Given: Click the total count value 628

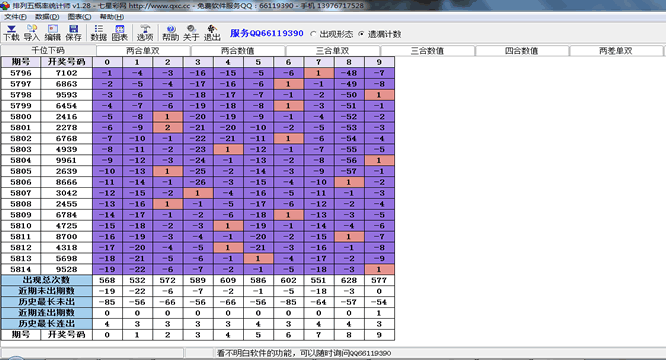Looking at the screenshot, I should coord(349,280).
